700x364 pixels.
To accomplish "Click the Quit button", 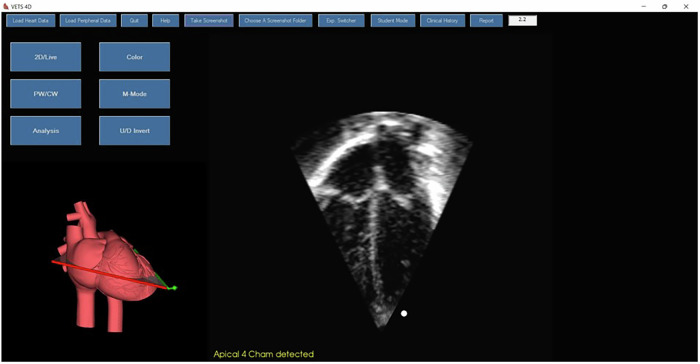I will (x=134, y=21).
